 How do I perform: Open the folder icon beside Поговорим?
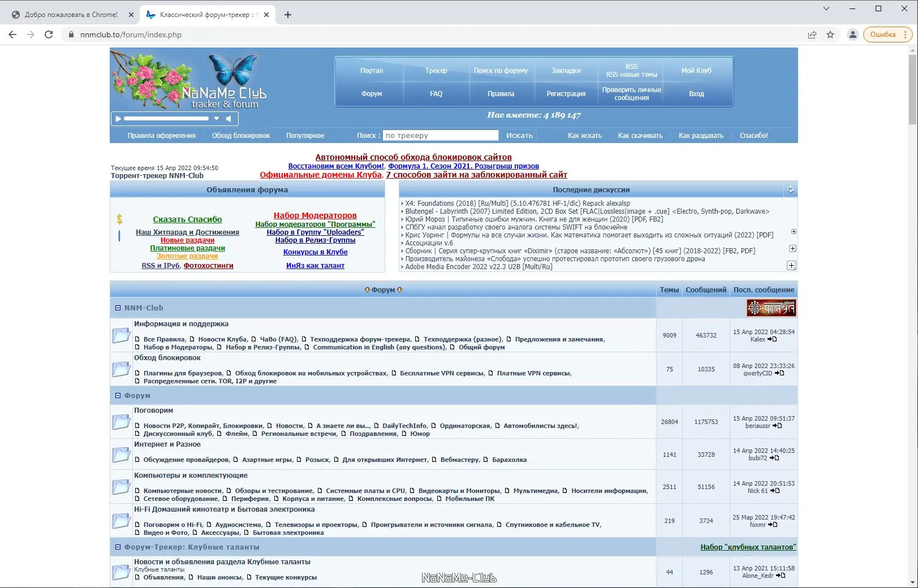pos(120,422)
